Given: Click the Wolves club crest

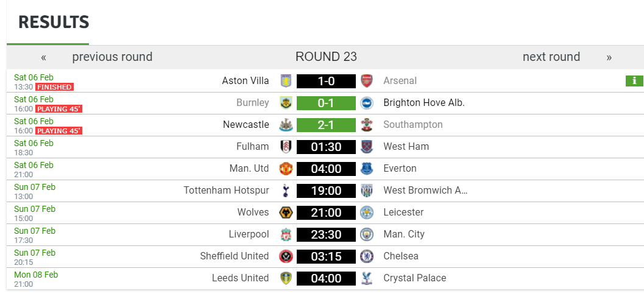Looking at the screenshot, I should [286, 212].
